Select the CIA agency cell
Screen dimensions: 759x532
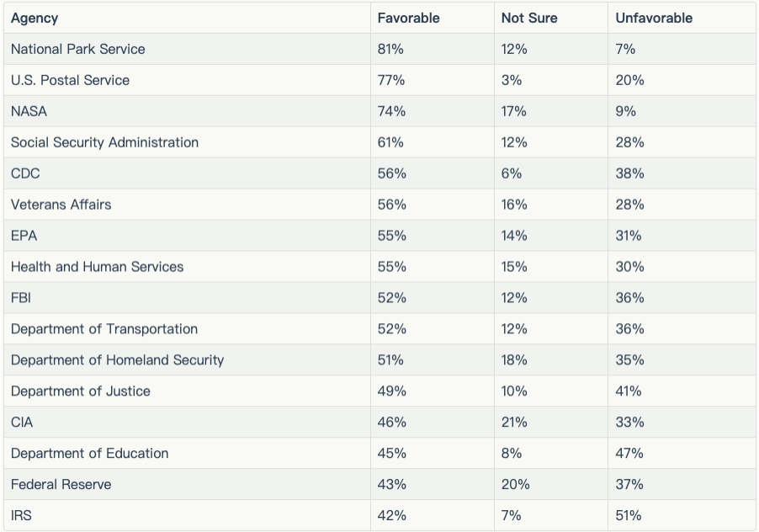[x=22, y=423]
